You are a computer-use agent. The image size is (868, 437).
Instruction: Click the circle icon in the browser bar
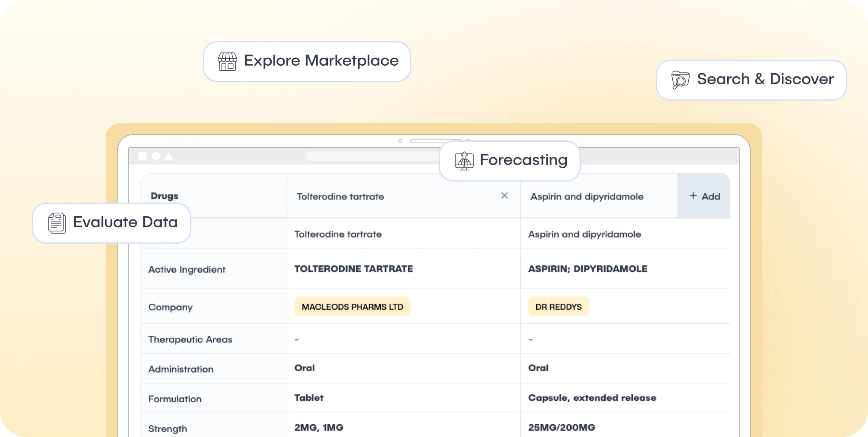tap(156, 156)
